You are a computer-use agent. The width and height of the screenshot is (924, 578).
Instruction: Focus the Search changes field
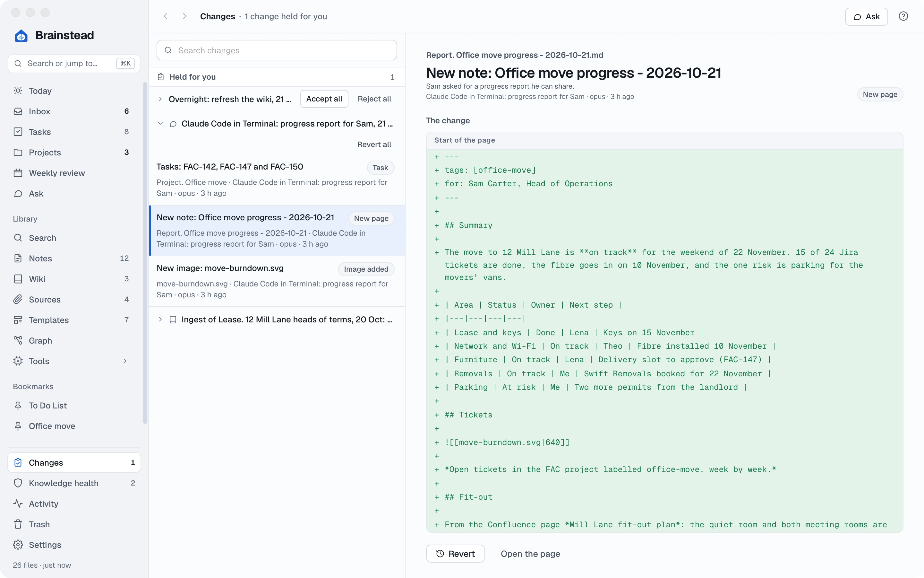pyautogui.click(x=277, y=50)
